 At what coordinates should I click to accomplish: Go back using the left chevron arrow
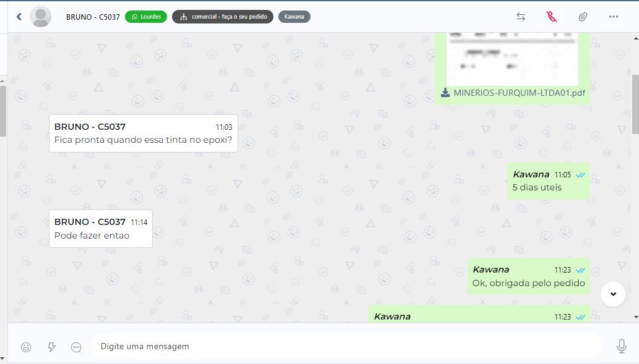19,17
